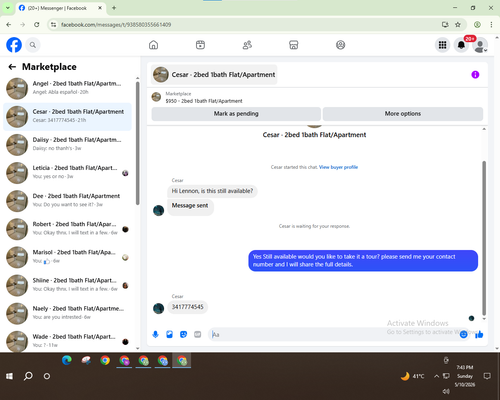Send a thumbs-up like
The image size is (500, 400).
(479, 334)
